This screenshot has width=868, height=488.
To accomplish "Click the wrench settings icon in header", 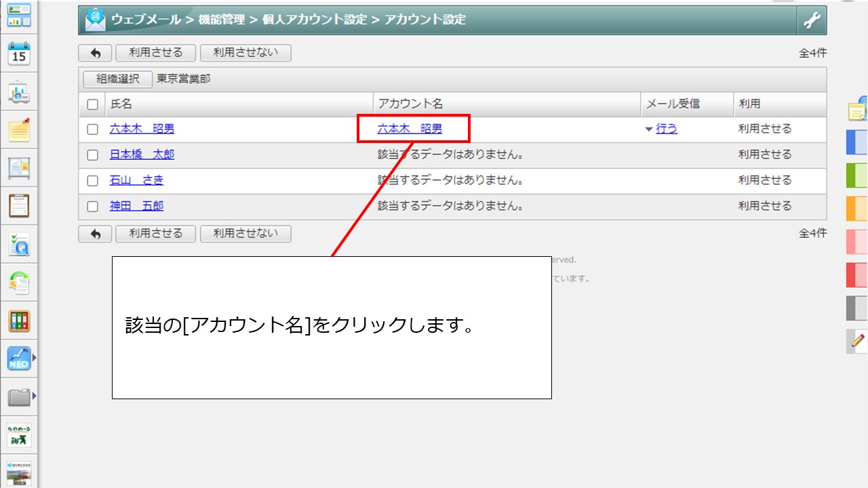I will point(812,20).
